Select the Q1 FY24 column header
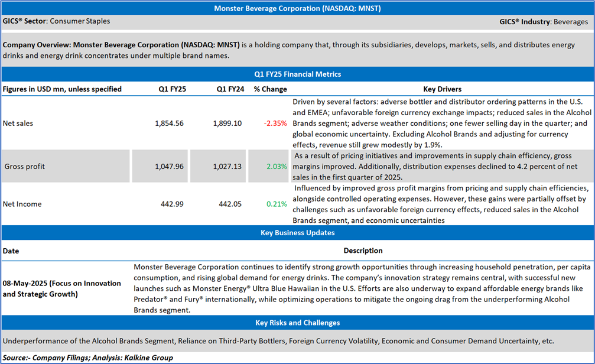The width and height of the screenshot is (595, 364). click(230, 89)
